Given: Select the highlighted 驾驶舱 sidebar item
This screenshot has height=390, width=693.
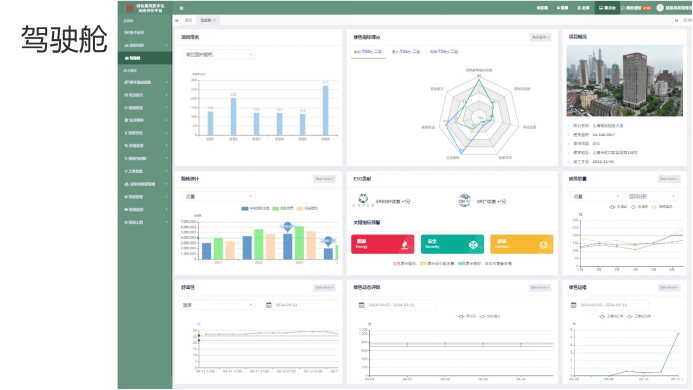Looking at the screenshot, I should [x=145, y=58].
